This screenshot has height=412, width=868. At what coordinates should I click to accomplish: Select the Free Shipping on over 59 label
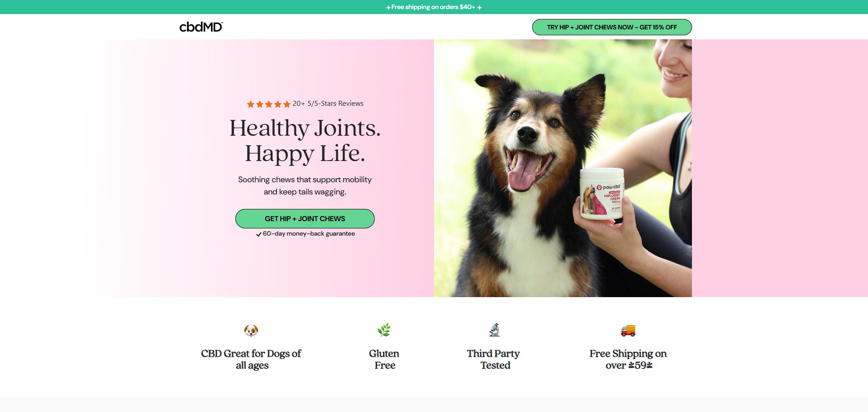(x=628, y=359)
